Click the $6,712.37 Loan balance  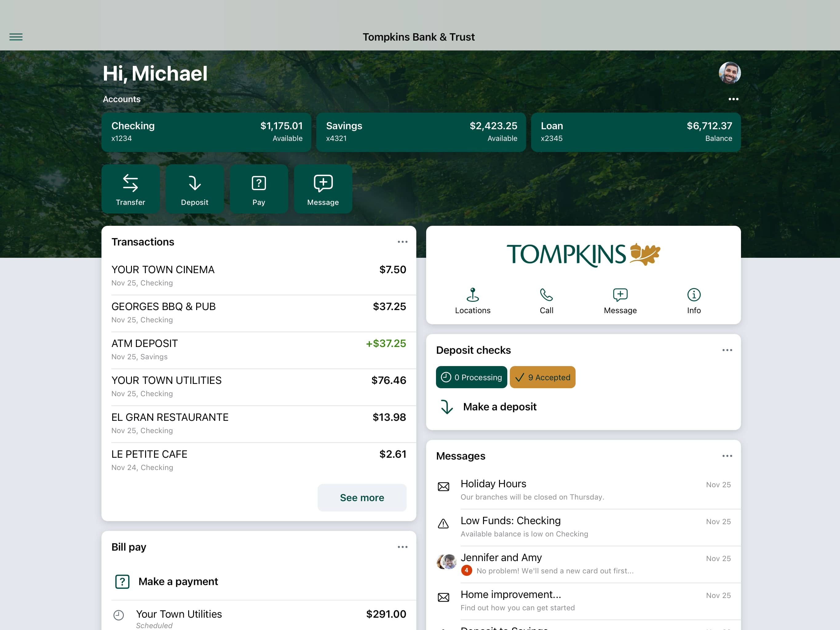pyautogui.click(x=709, y=126)
